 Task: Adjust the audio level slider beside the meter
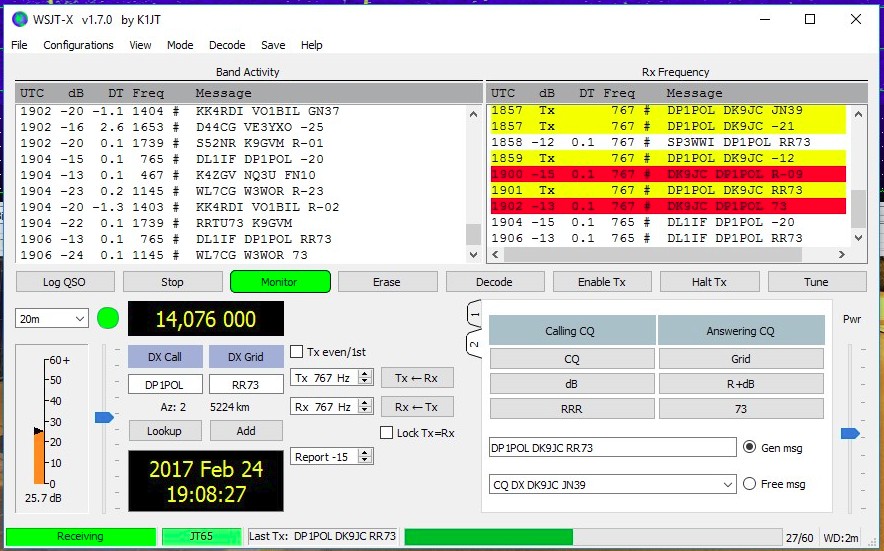104,417
